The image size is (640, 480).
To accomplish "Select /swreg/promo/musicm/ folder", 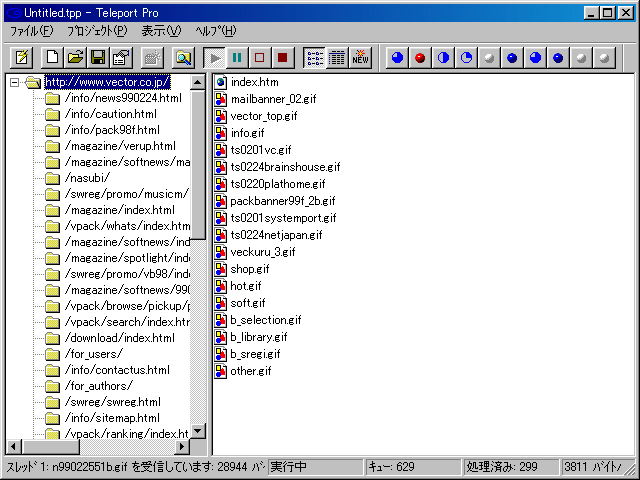I will [127, 194].
